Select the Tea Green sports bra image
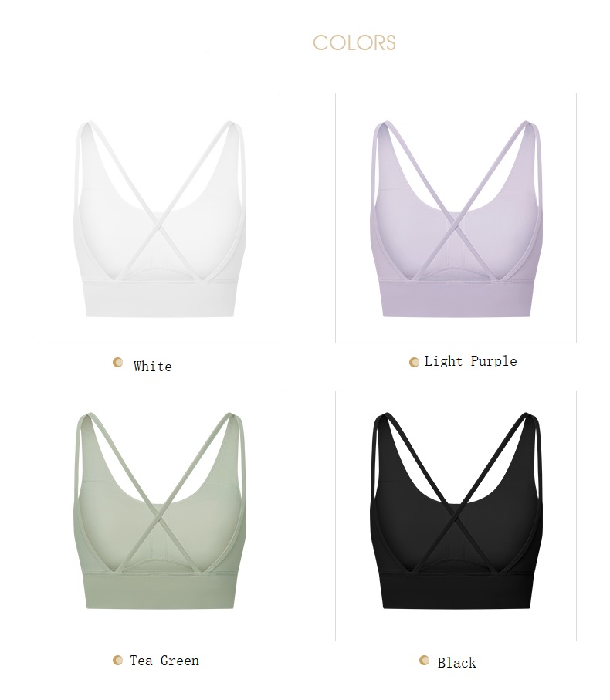Viewport: 610px width, 700px height. (x=159, y=516)
